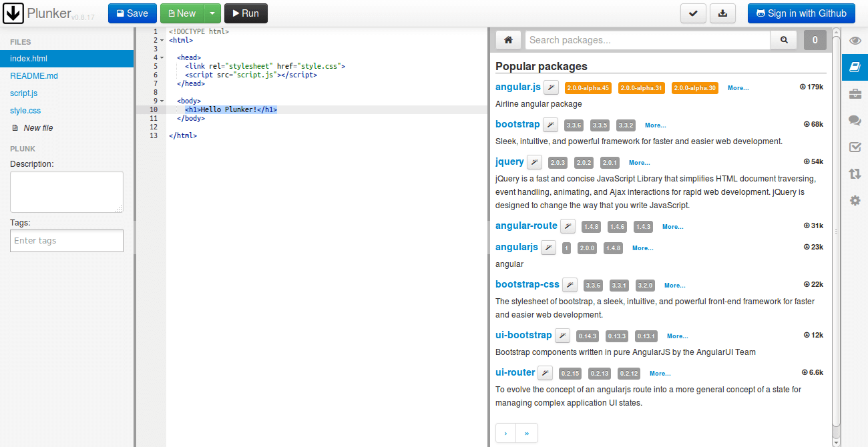
Task: Select ui-router version 0.2.15 badge
Action: (x=570, y=374)
